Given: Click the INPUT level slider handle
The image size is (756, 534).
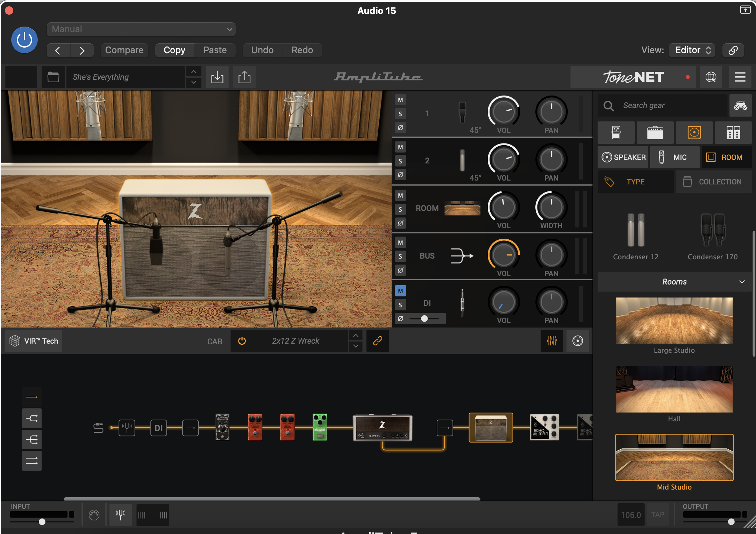Looking at the screenshot, I should (x=42, y=522).
